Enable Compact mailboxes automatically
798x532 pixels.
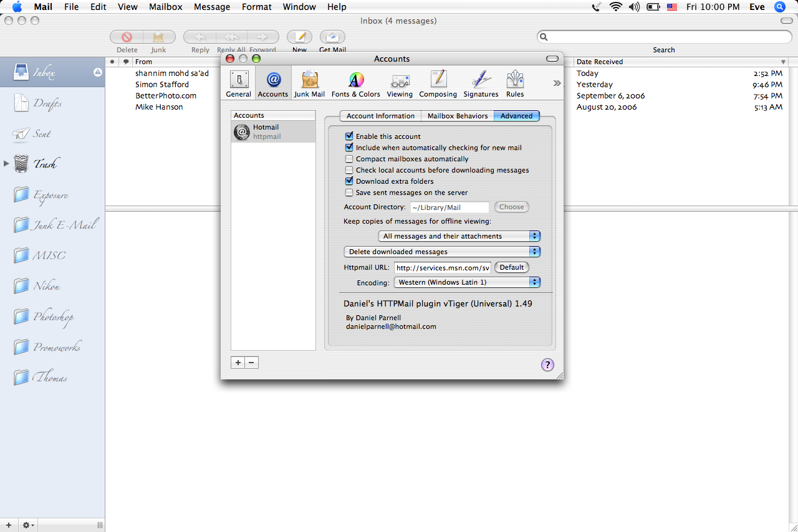point(349,159)
